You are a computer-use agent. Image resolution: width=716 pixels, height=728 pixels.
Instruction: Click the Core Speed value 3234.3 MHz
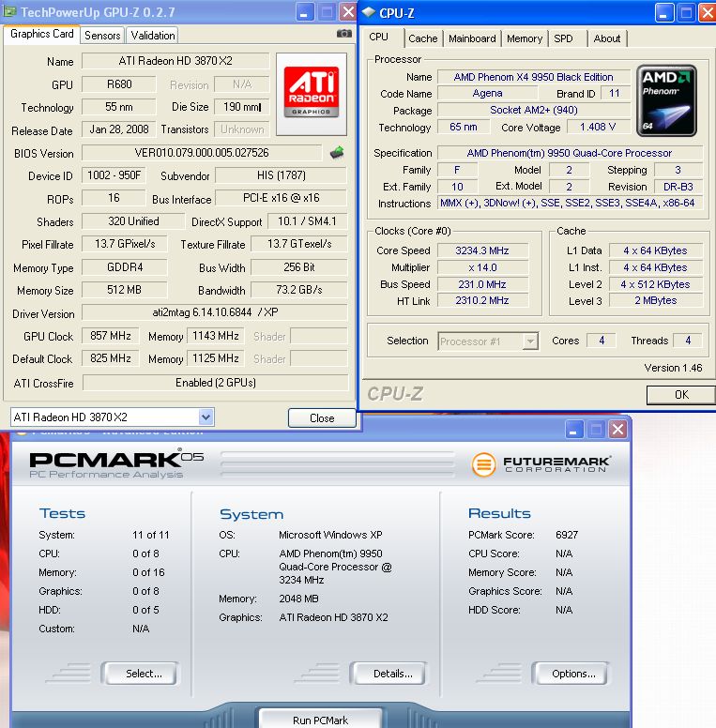tap(482, 250)
